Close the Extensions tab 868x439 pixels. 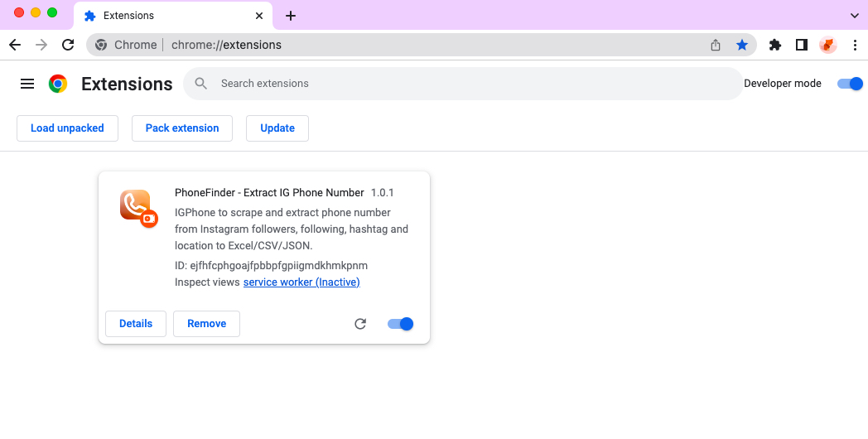tap(259, 16)
